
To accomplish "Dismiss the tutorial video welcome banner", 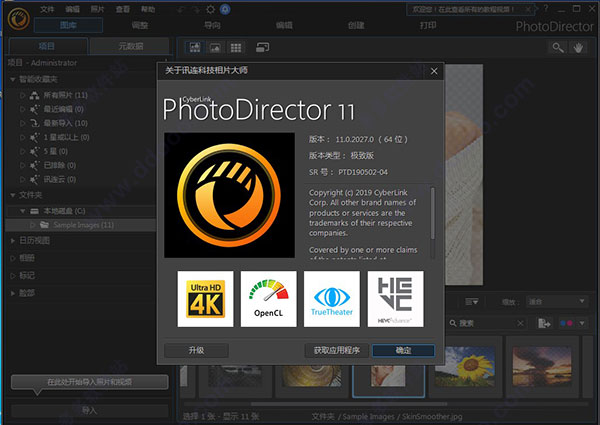I will coord(528,9).
